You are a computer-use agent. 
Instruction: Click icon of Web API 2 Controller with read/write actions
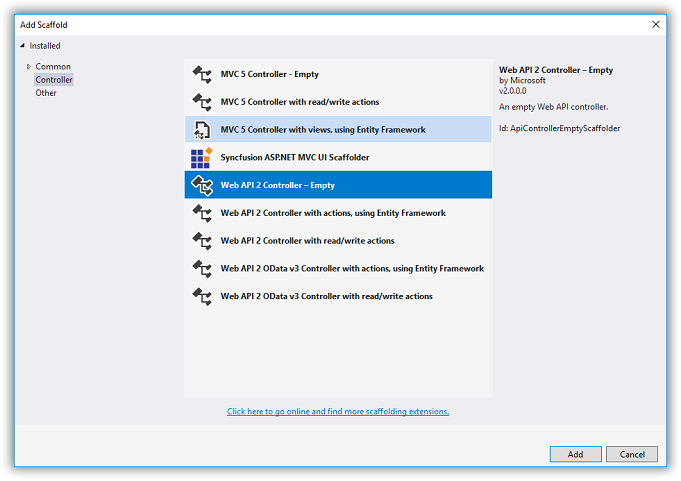pyautogui.click(x=202, y=241)
